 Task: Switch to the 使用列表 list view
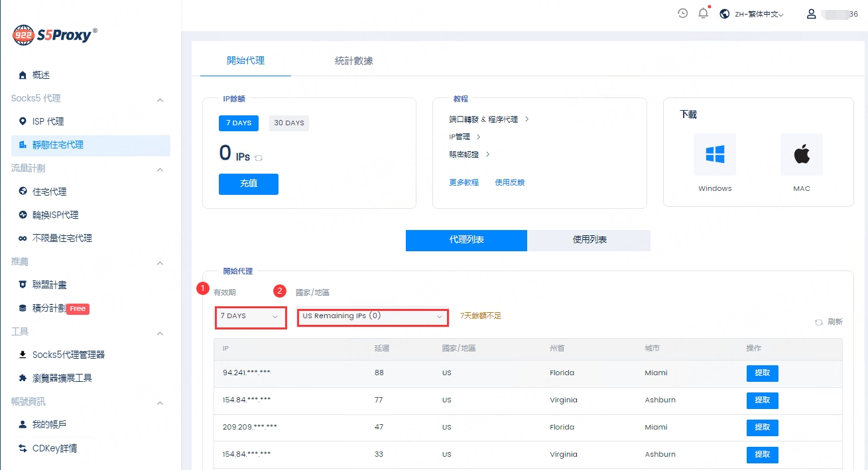(589, 240)
